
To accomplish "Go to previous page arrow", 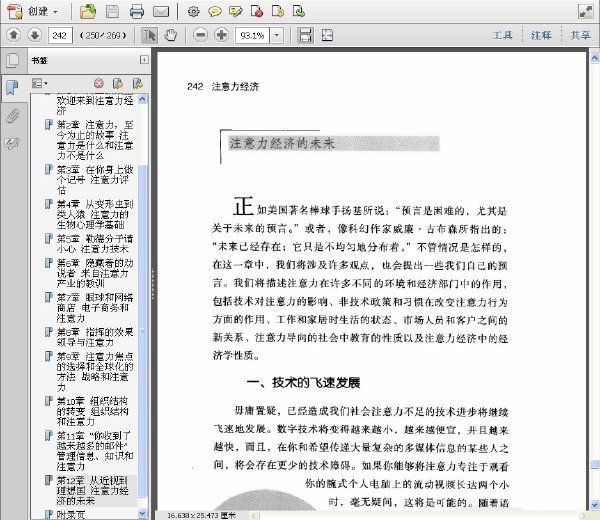I will (14, 35).
